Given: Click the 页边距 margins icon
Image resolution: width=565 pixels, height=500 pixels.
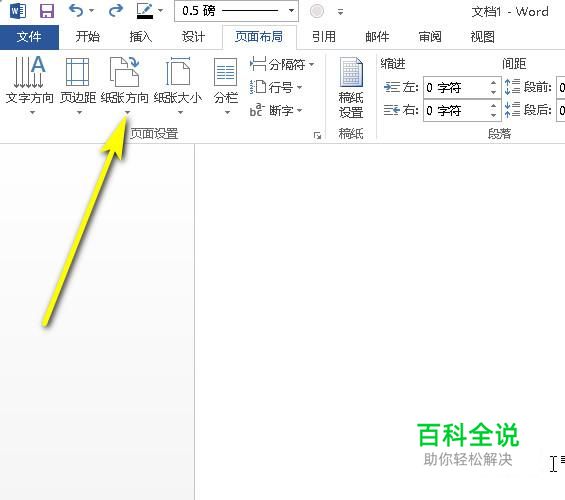Looking at the screenshot, I should [x=77, y=72].
